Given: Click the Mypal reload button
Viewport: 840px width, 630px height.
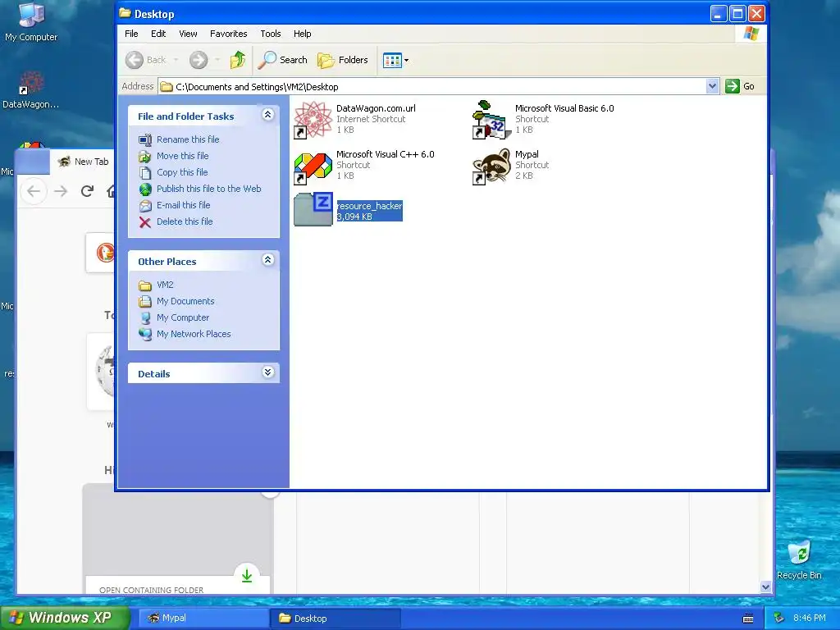Looking at the screenshot, I should (x=87, y=190).
